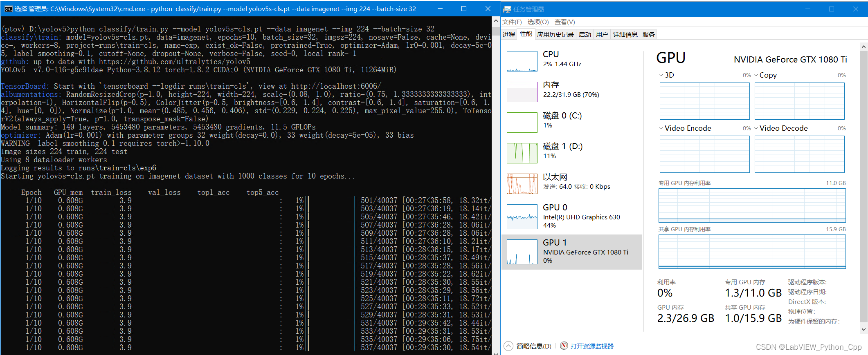Viewport: 868px width, 355px height.
Task: Switch to the 详细信息 tab
Action: [625, 35]
